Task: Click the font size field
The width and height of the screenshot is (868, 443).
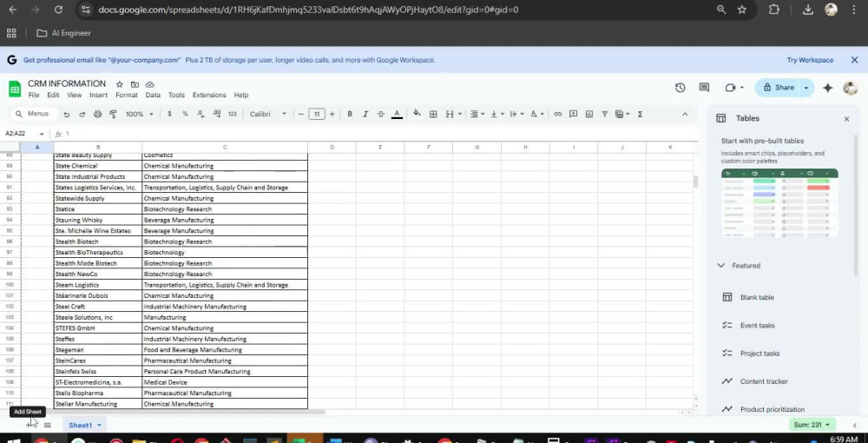Action: tap(316, 114)
